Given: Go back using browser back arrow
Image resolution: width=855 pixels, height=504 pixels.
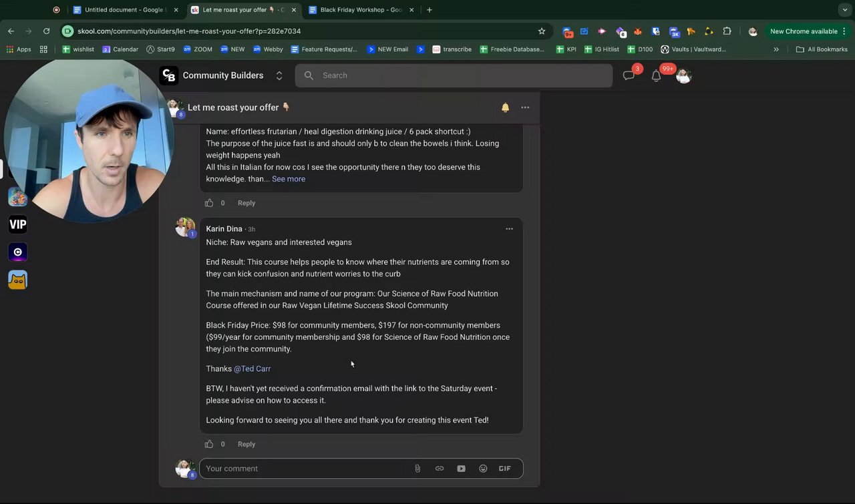Looking at the screenshot, I should click(x=11, y=31).
